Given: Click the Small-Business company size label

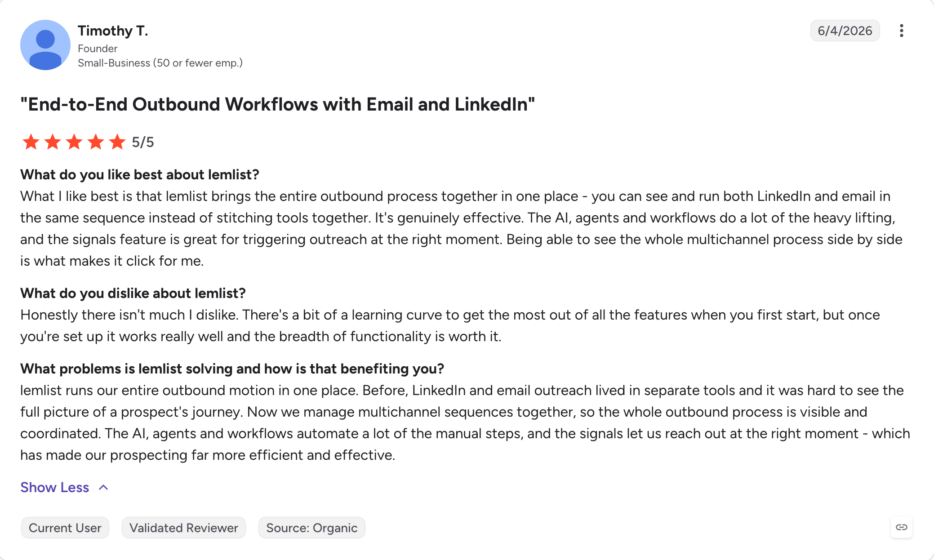Looking at the screenshot, I should coord(160,63).
